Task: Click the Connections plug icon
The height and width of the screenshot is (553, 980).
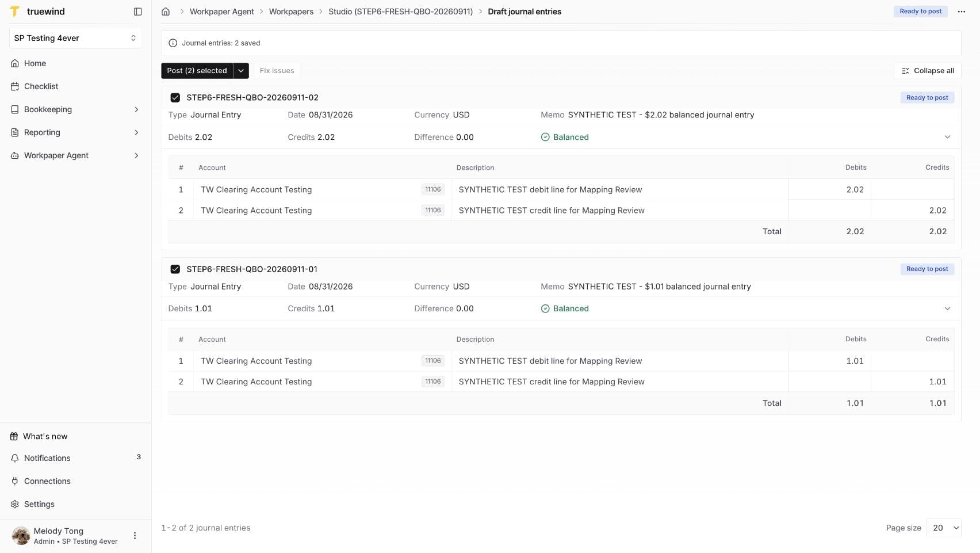Action: [15, 481]
